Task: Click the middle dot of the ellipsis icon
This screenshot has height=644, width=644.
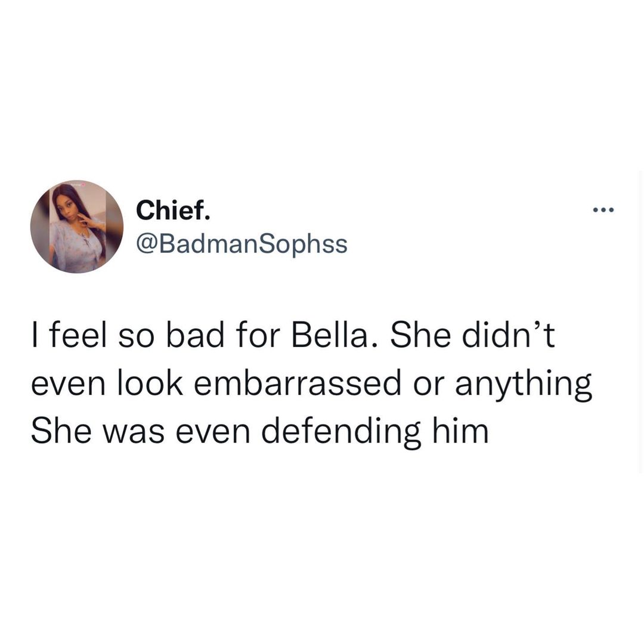Action: pyautogui.click(x=603, y=210)
